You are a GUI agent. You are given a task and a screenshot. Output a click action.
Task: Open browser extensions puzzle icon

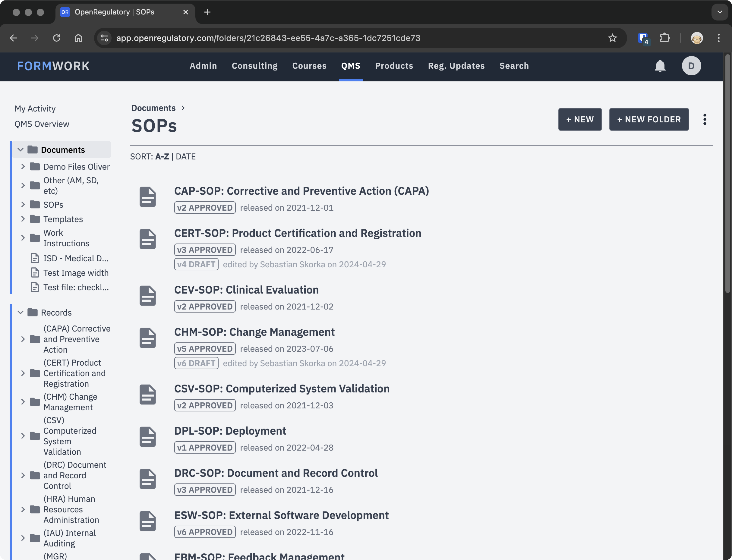665,38
